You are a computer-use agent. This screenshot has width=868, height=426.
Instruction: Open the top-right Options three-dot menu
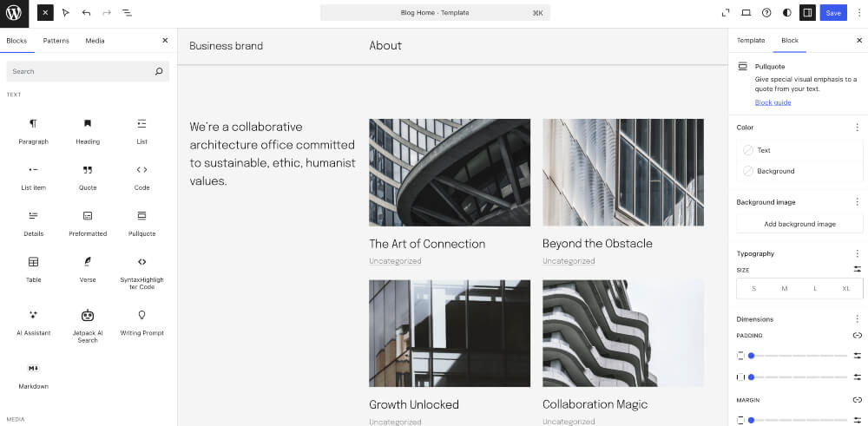pyautogui.click(x=859, y=13)
